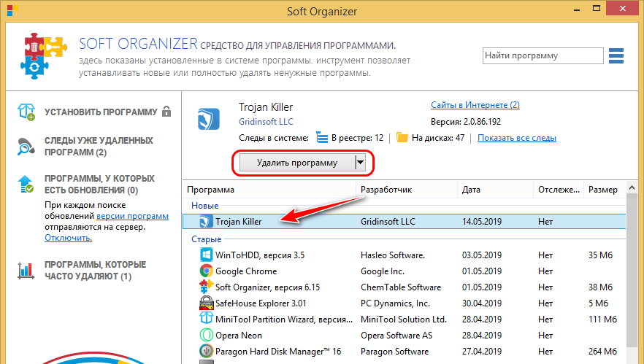644x364 pixels.
Task: Click the 264 Мб size cell
Action: click(602, 352)
